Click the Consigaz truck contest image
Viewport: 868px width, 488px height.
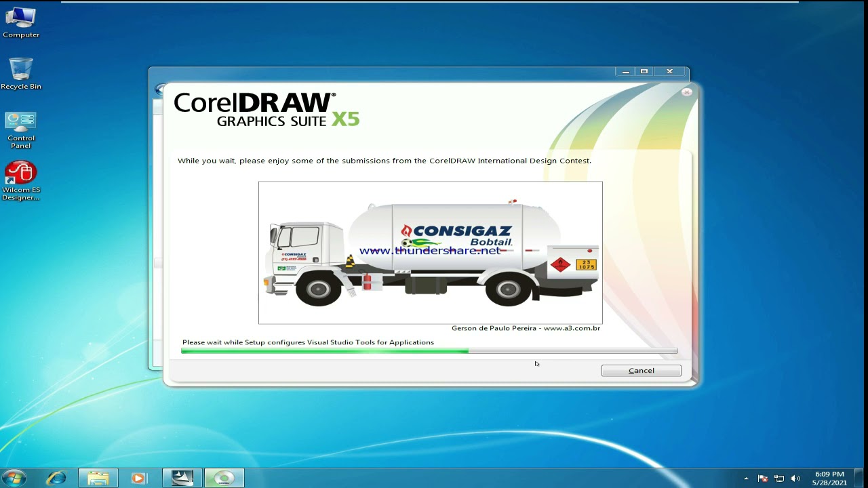tap(430, 253)
